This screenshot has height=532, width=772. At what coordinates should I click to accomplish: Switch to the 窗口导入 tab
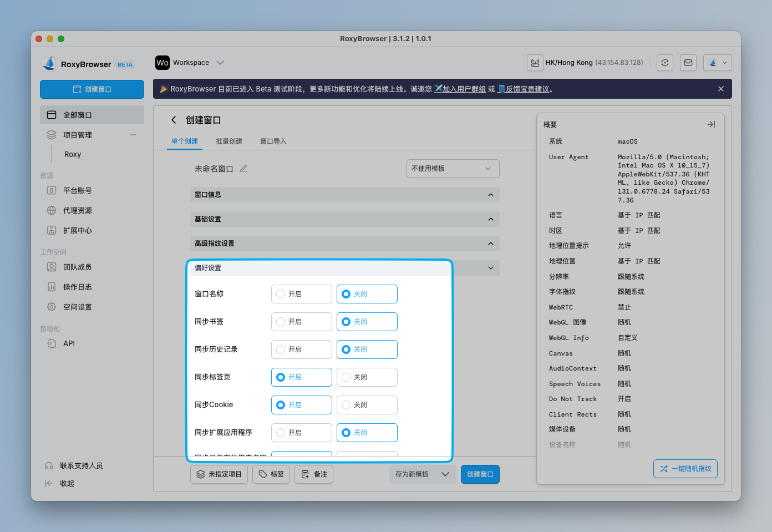[x=273, y=141]
